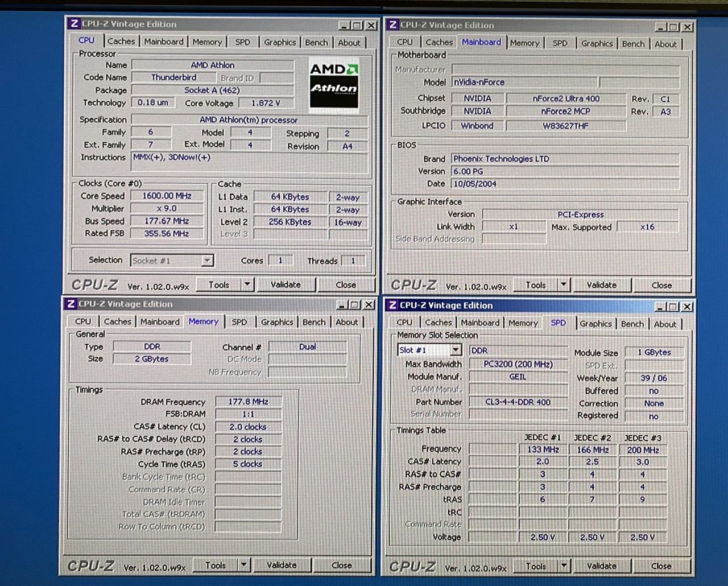Select the Memory tab in the Mainboard window

coord(524,43)
